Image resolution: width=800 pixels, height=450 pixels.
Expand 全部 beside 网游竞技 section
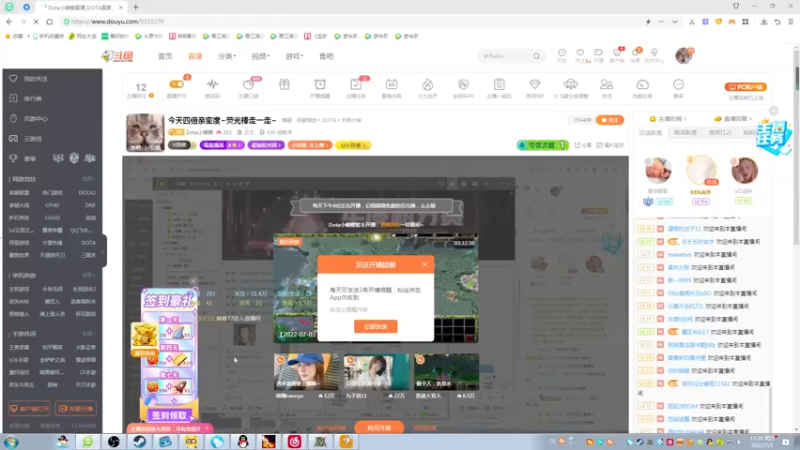89,179
